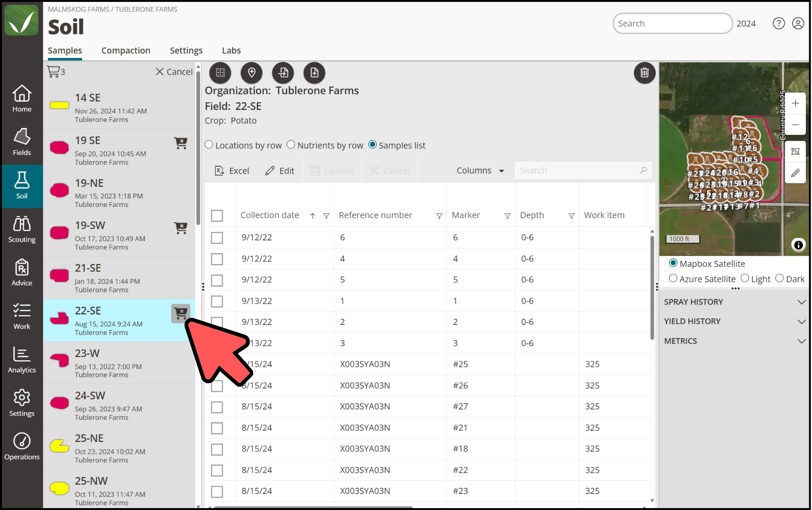Select Locations by row radio button
Screen dimensions: 812x510
(209, 144)
